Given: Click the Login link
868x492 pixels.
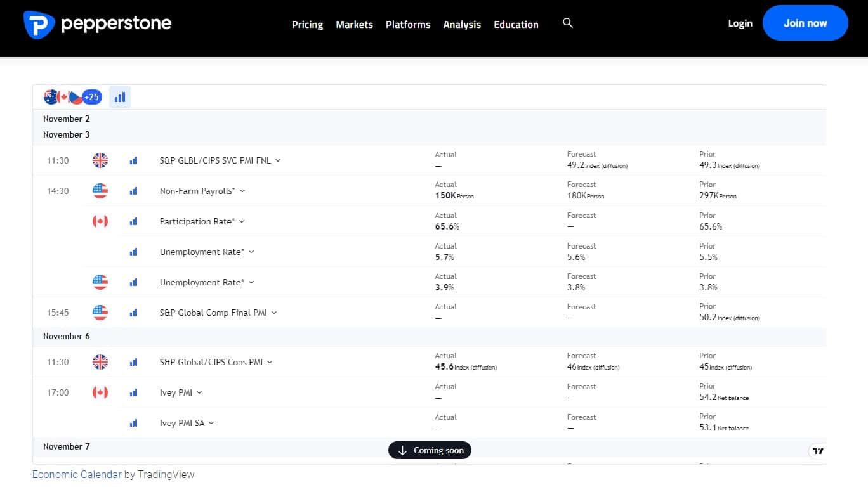Looking at the screenshot, I should click(740, 23).
